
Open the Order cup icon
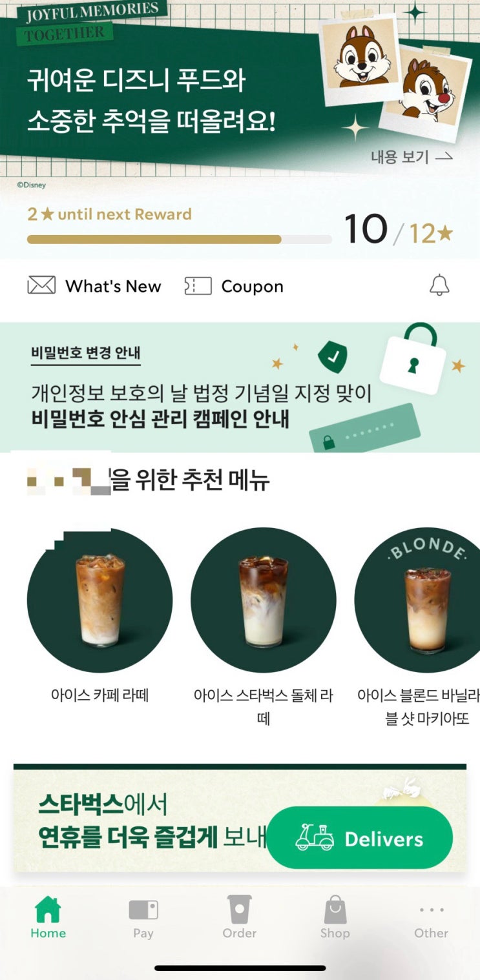pyautogui.click(x=239, y=910)
